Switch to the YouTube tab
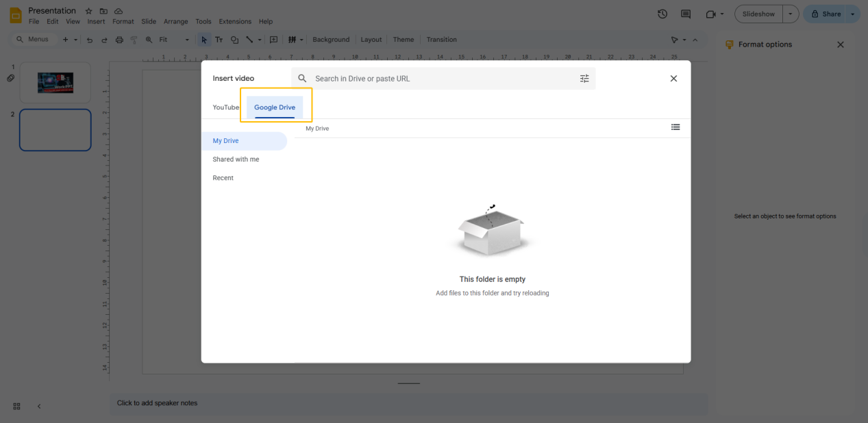Screen dimensions: 868x423 (226, 107)
